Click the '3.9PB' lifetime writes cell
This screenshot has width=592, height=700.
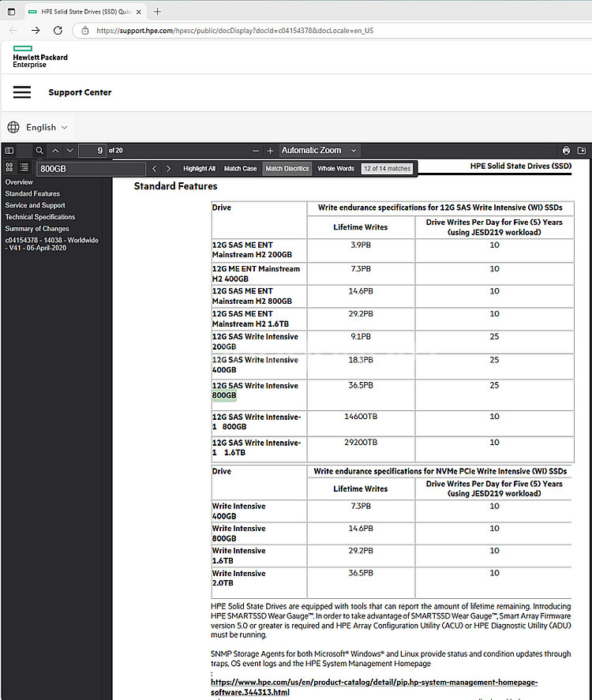coord(360,245)
